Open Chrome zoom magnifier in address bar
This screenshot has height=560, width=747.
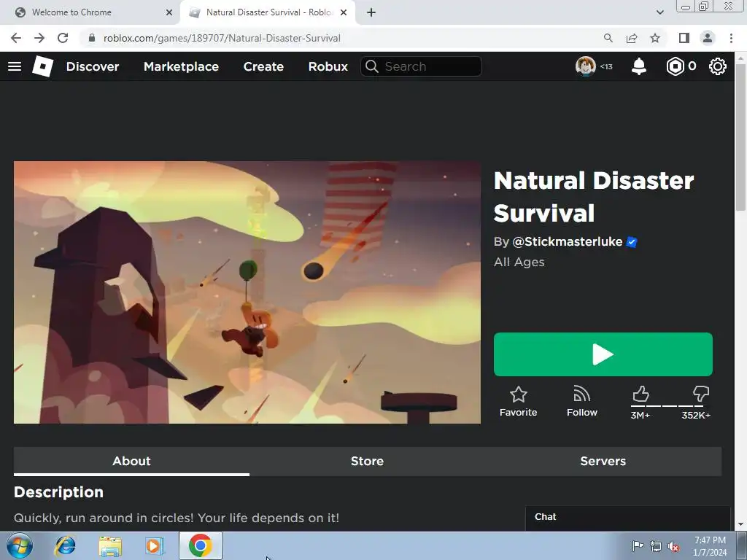[x=608, y=38]
